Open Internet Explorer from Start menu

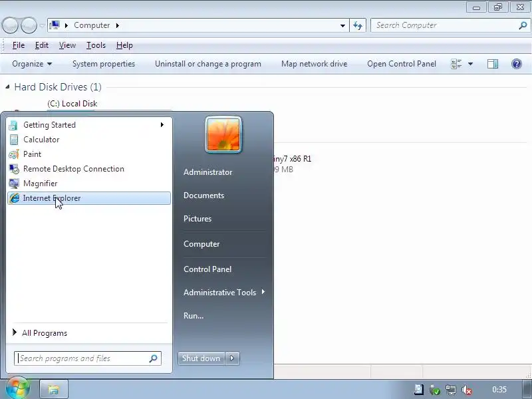[x=89, y=198]
